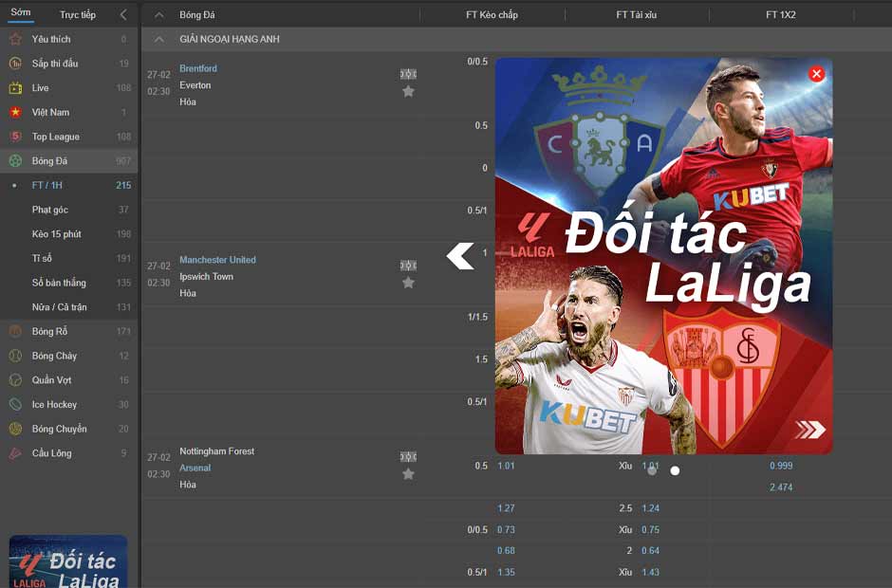Screen dimensions: 892x588
Task: Click over/under 2.5 odds 1.24
Action: (x=650, y=508)
